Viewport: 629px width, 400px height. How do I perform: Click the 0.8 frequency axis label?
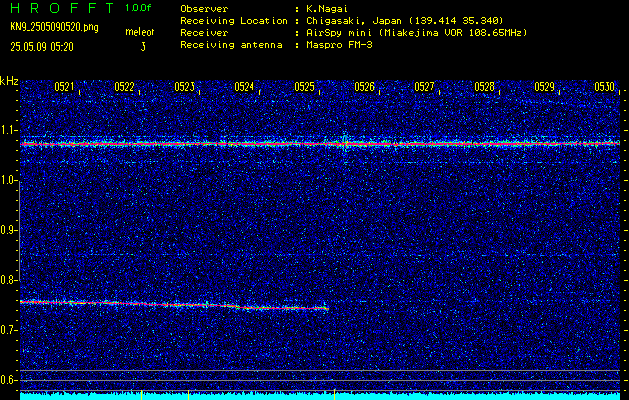click(8, 280)
